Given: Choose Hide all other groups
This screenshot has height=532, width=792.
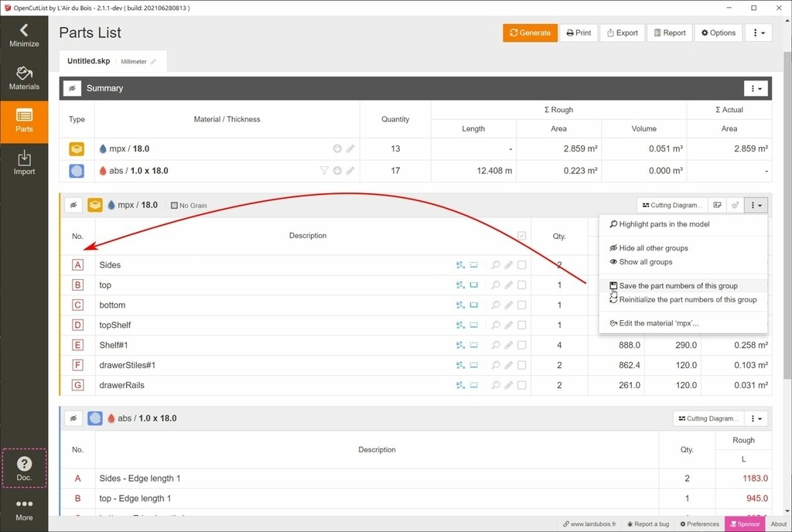Looking at the screenshot, I should pos(683,248).
